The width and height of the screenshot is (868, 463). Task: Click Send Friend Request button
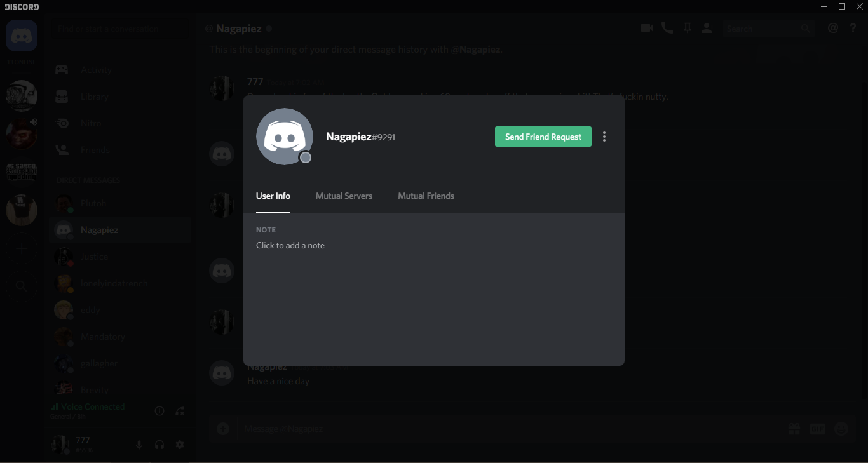543,137
